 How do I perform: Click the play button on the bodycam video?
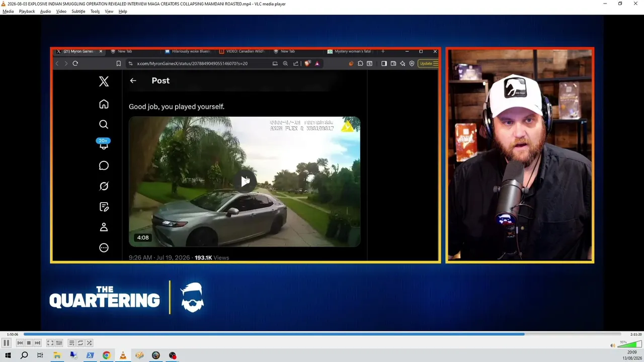pyautogui.click(x=245, y=182)
